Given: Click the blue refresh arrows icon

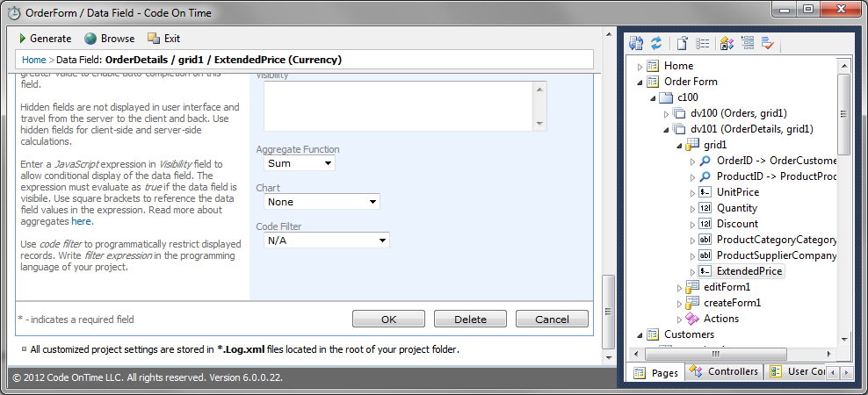Looking at the screenshot, I should coord(656,43).
